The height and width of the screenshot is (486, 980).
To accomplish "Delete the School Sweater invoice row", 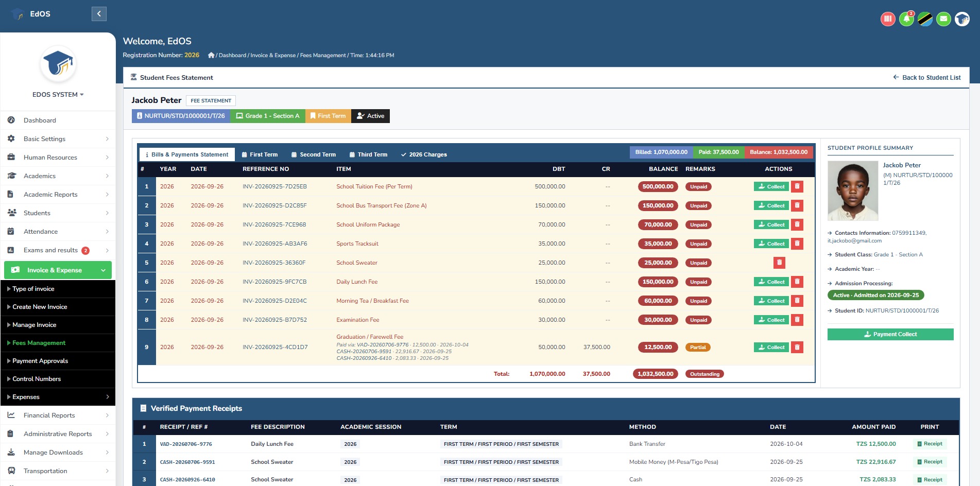I will click(780, 263).
